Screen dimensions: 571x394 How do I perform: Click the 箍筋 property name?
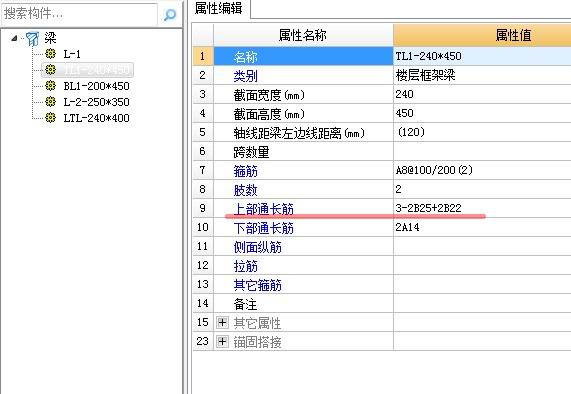click(245, 171)
